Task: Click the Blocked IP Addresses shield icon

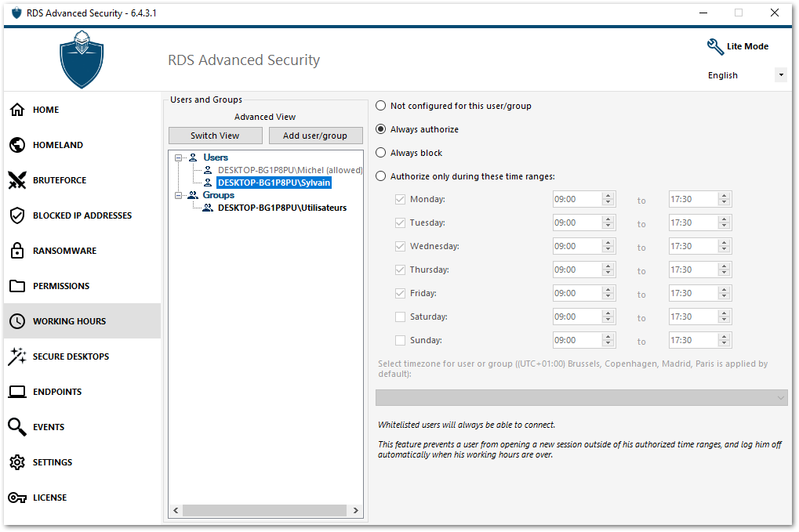Action: pyautogui.click(x=17, y=215)
